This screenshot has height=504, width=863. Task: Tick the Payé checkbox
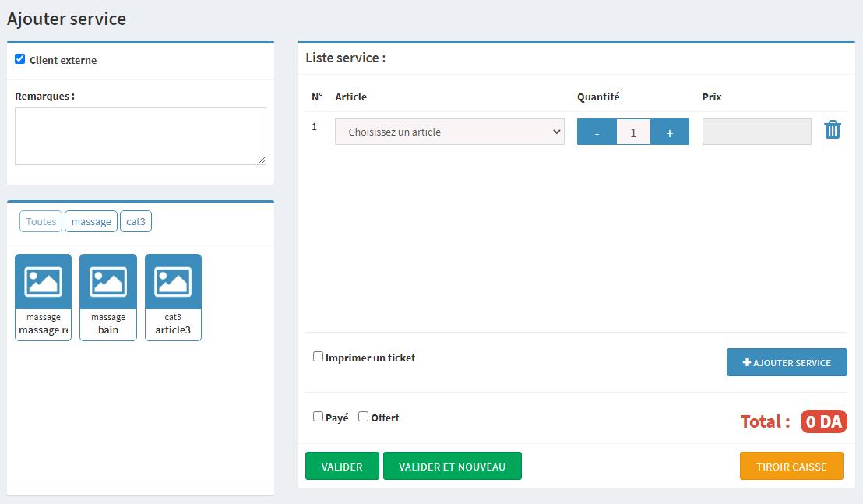point(318,417)
